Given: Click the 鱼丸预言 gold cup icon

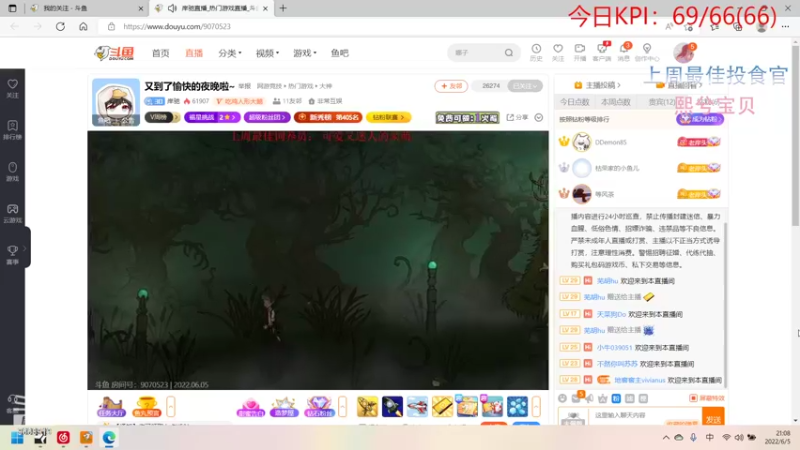Looking at the screenshot, I should (x=146, y=407).
